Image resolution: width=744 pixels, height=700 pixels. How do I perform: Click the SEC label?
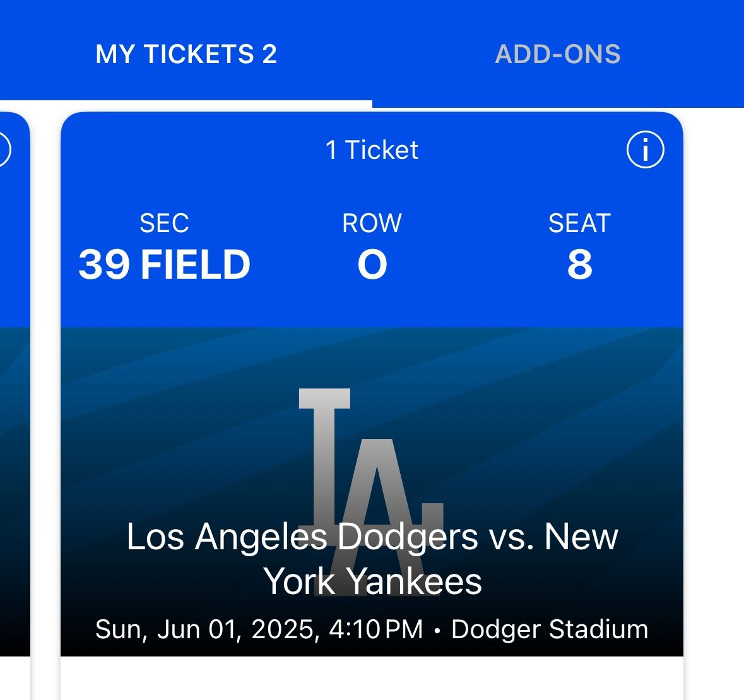point(164,223)
